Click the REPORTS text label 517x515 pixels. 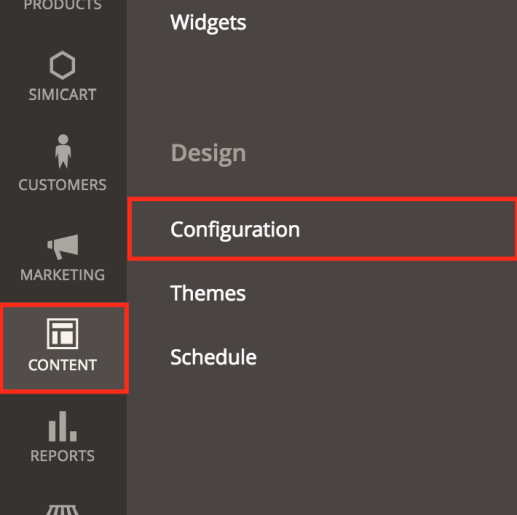63,456
